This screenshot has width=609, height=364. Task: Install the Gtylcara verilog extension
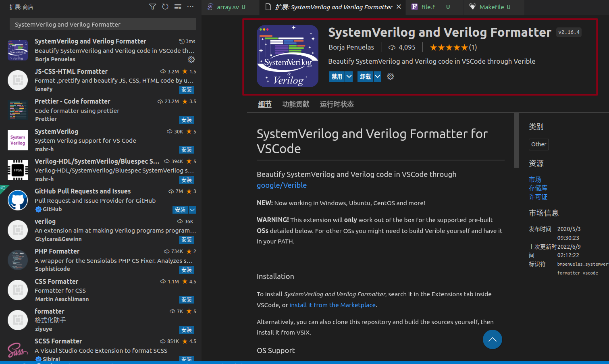pyautogui.click(x=187, y=240)
